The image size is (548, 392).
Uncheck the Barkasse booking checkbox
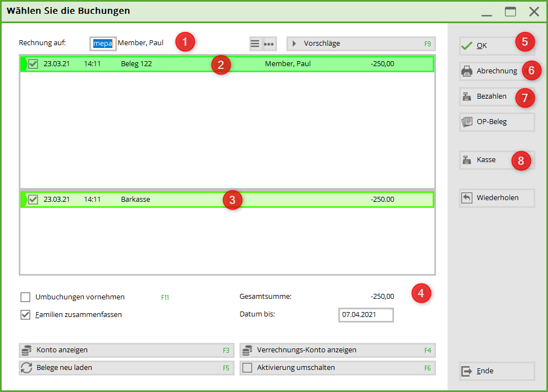[33, 200]
